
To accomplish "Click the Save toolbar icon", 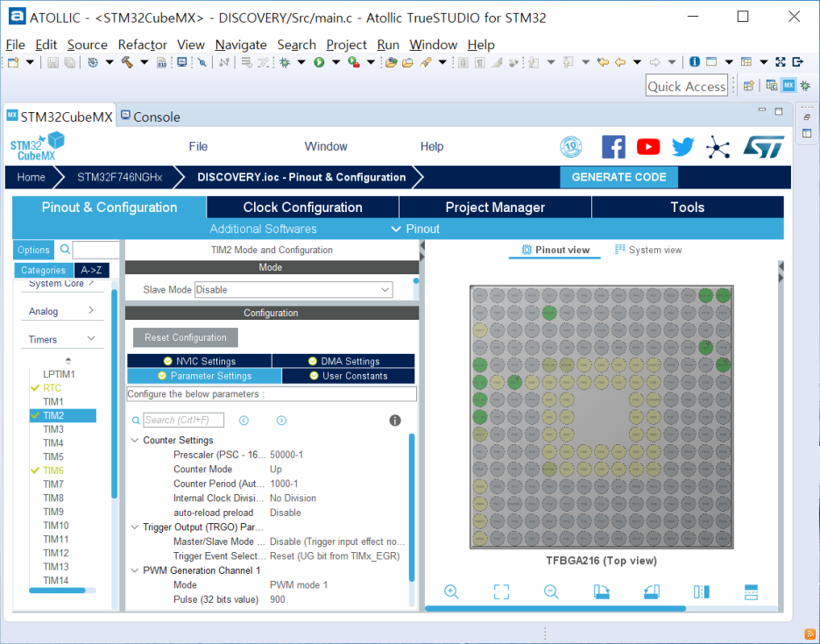I will click(53, 62).
